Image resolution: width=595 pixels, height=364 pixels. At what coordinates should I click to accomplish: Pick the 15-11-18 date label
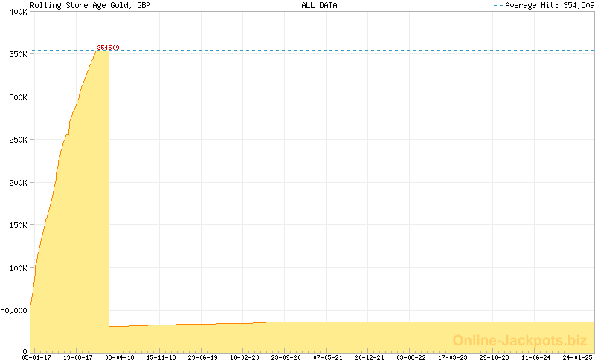click(161, 357)
